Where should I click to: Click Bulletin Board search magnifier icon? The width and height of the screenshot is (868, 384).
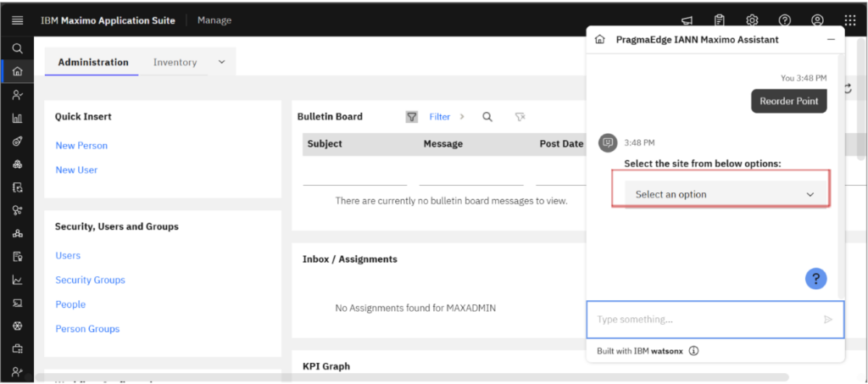click(487, 117)
